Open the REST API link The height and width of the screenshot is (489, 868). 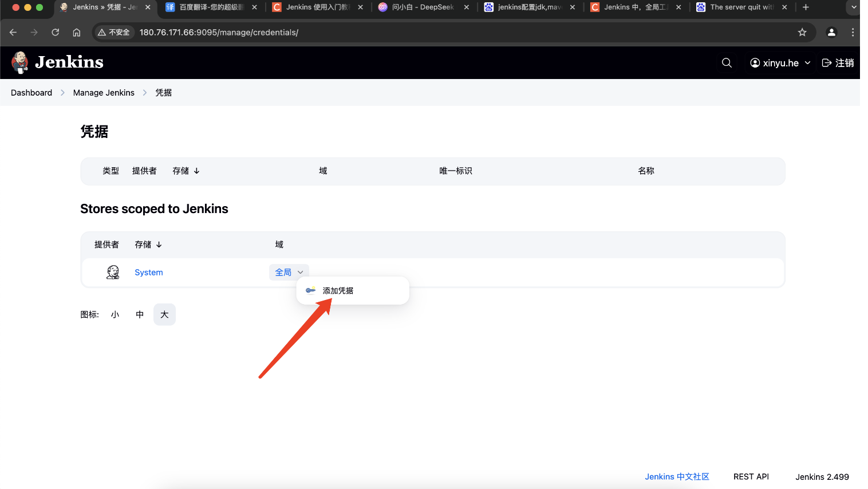click(x=751, y=477)
